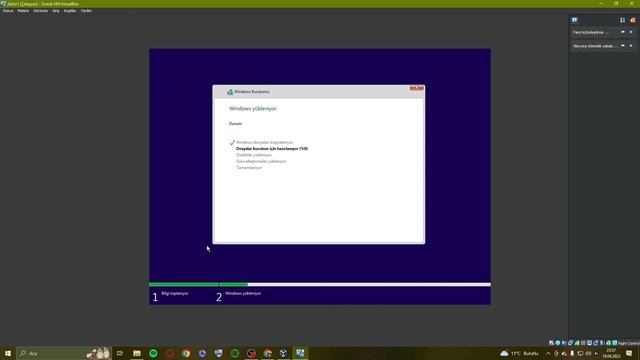Click the Right Control host key indicator
Viewport: 640px width, 360px height.
coord(629,343)
